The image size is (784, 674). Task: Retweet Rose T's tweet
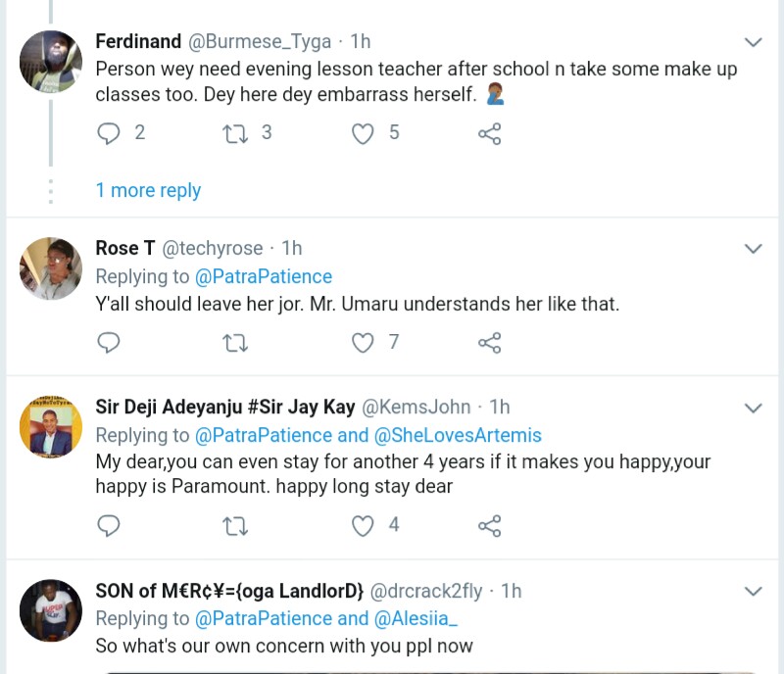[x=235, y=342]
